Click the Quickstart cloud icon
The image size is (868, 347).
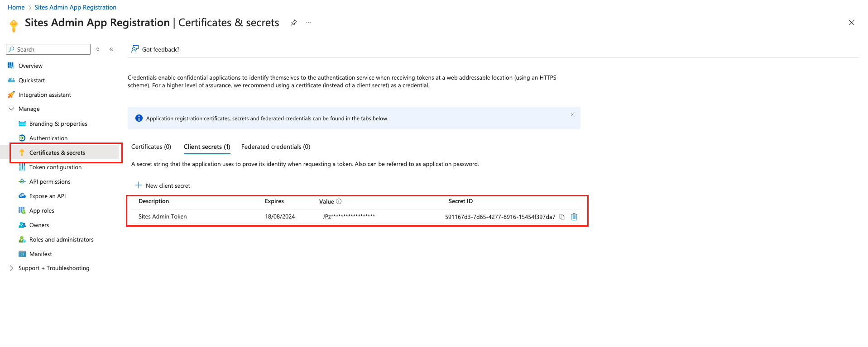click(x=11, y=81)
